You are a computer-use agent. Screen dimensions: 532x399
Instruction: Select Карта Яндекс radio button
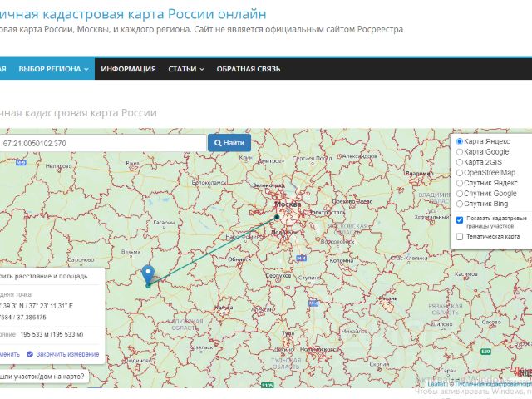point(460,141)
